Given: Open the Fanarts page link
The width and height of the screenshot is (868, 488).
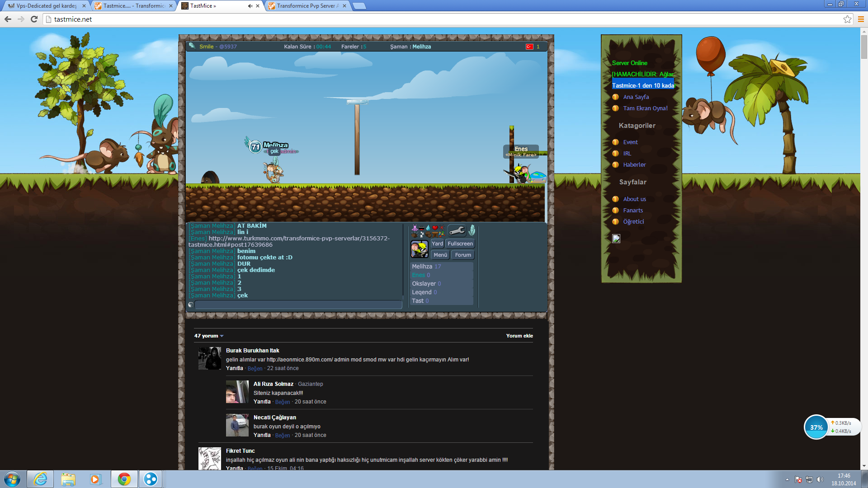Looking at the screenshot, I should tap(633, 210).
